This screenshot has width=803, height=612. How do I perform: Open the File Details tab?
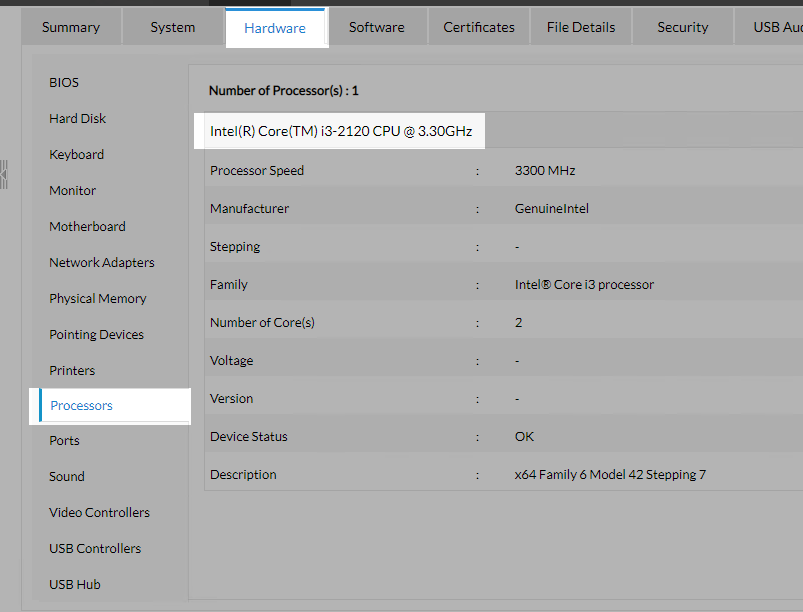point(581,27)
